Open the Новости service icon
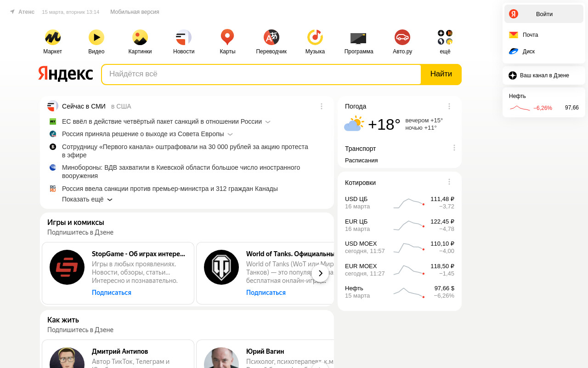The width and height of the screenshot is (588, 368). [184, 37]
